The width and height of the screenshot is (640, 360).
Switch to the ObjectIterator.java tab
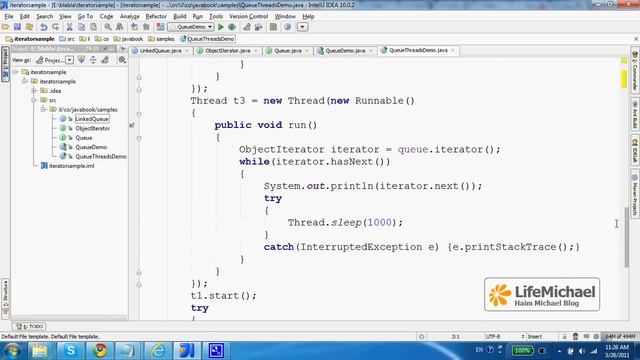point(227,51)
